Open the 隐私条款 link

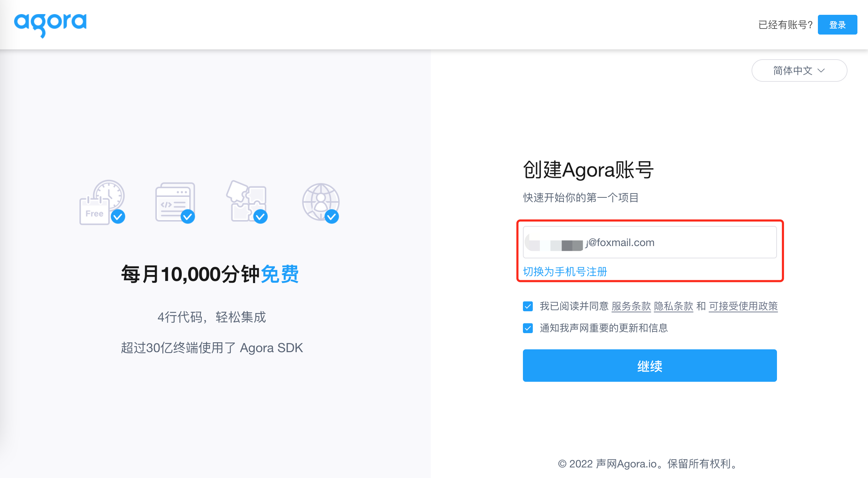(x=674, y=306)
